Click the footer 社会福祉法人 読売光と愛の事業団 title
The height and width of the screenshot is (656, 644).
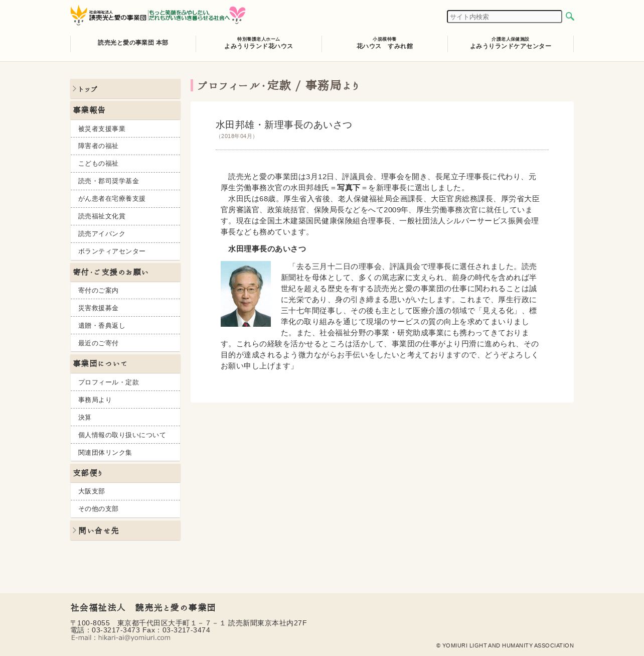pos(143,608)
